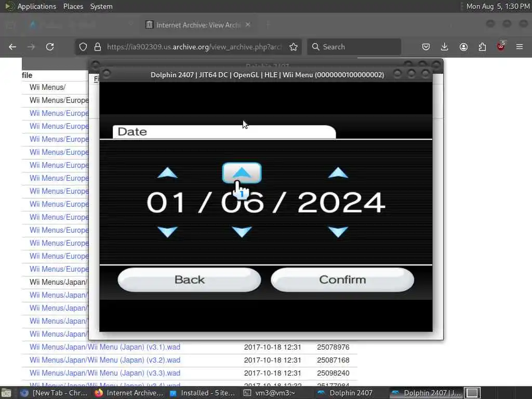
Task: Click the workspace switcher box in the taskbar
Action: coord(472,393)
